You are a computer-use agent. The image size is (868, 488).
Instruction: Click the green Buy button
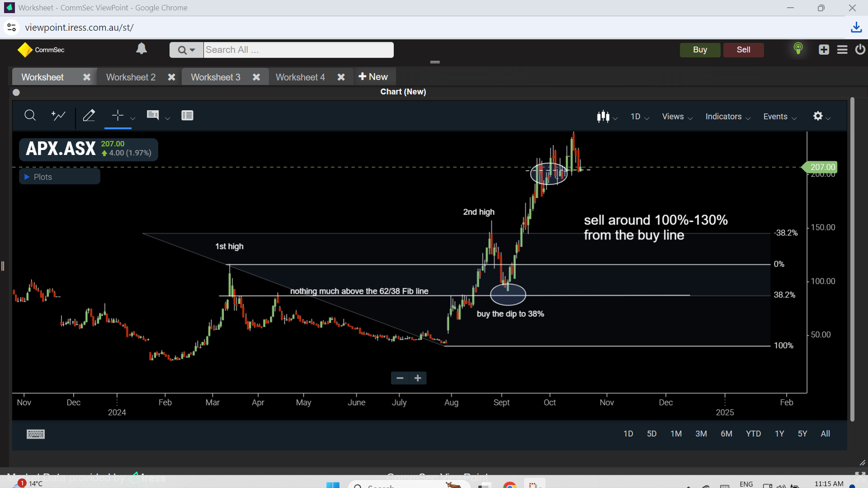700,50
